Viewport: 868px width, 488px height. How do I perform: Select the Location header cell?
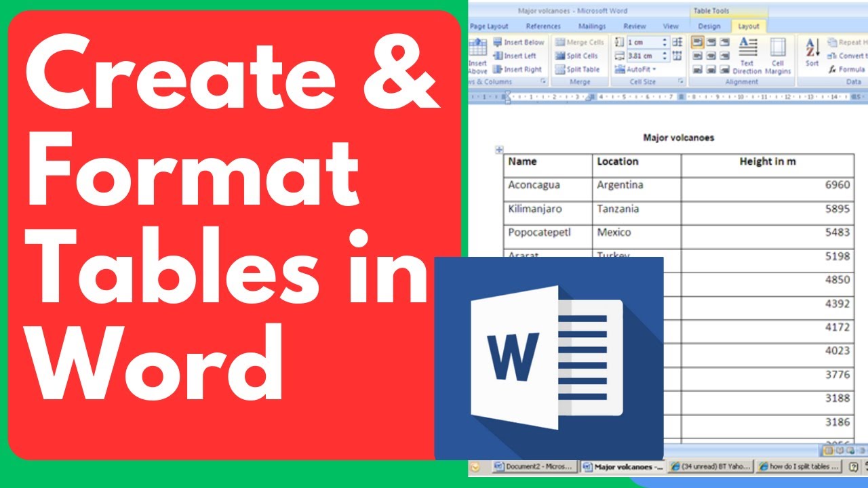(x=637, y=165)
